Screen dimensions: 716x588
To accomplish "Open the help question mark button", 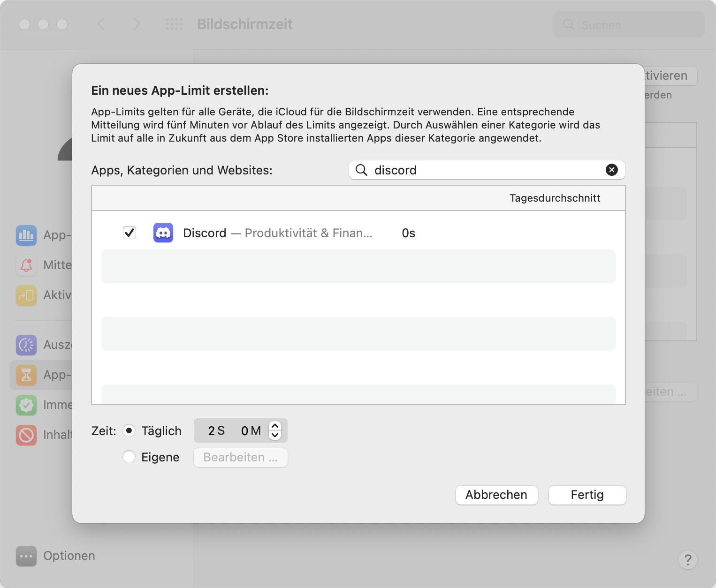I will (688, 559).
